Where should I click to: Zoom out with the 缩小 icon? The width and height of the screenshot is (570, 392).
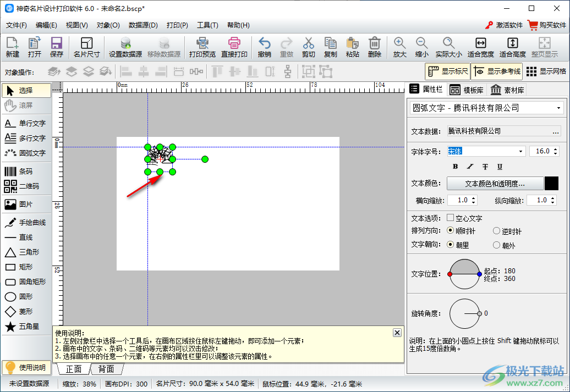pos(421,47)
